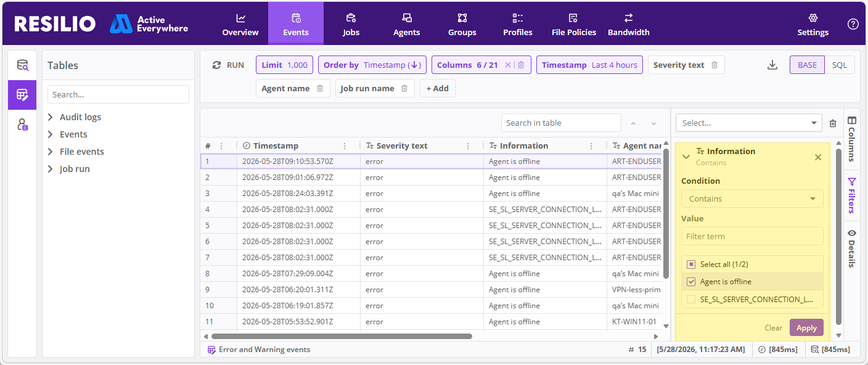This screenshot has width=868, height=365.
Task: Clear the Columns 6 / 21 selection (x)
Action: coord(508,65)
